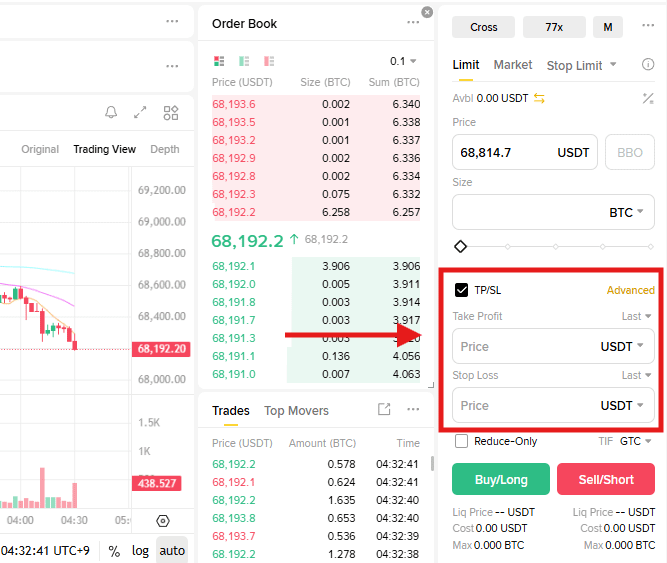Adjust the 77x leverage button
667x563 pixels.
pyautogui.click(x=554, y=27)
